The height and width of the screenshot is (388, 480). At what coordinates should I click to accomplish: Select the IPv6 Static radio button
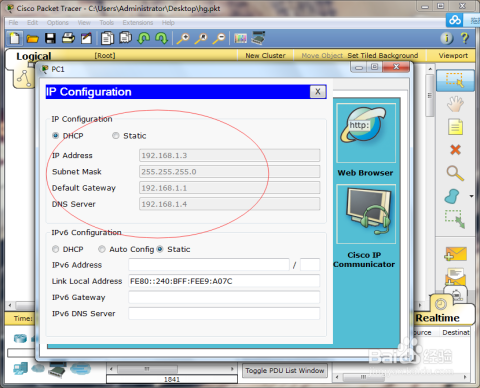pos(160,249)
